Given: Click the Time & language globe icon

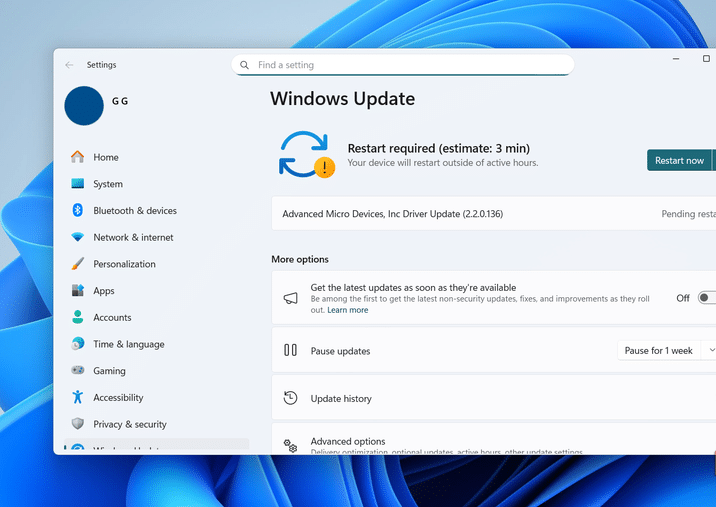Looking at the screenshot, I should coord(78,343).
